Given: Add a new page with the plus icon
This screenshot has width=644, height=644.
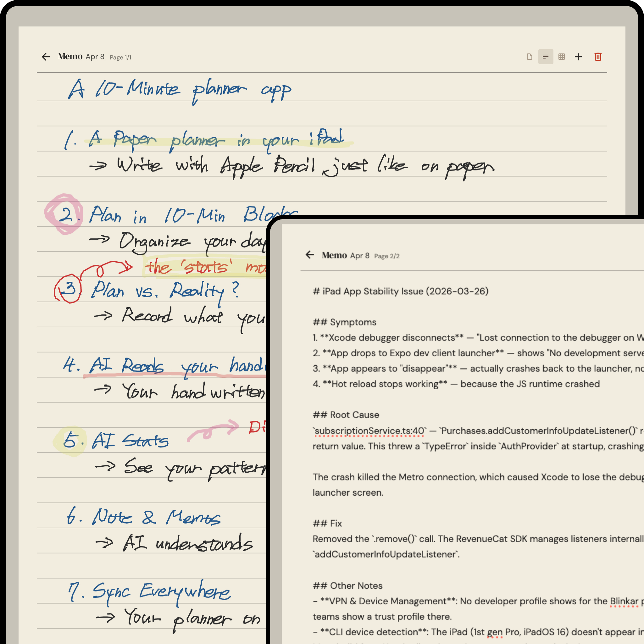Looking at the screenshot, I should click(578, 57).
